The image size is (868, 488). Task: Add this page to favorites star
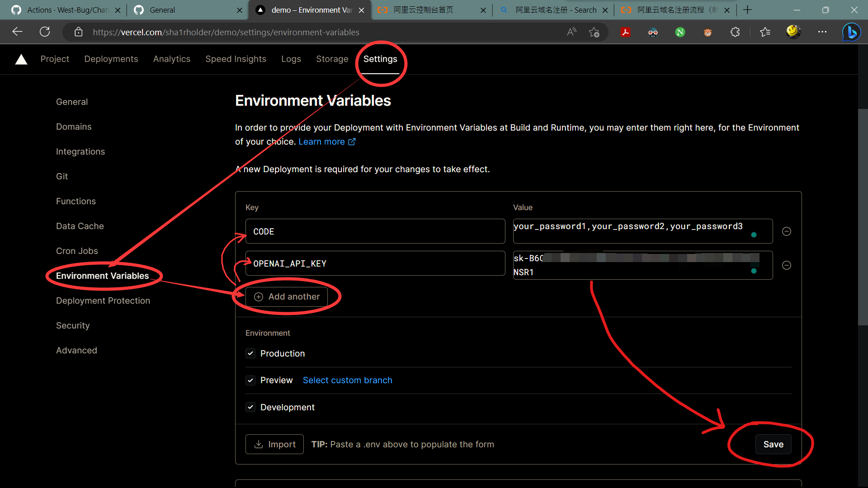coord(594,32)
